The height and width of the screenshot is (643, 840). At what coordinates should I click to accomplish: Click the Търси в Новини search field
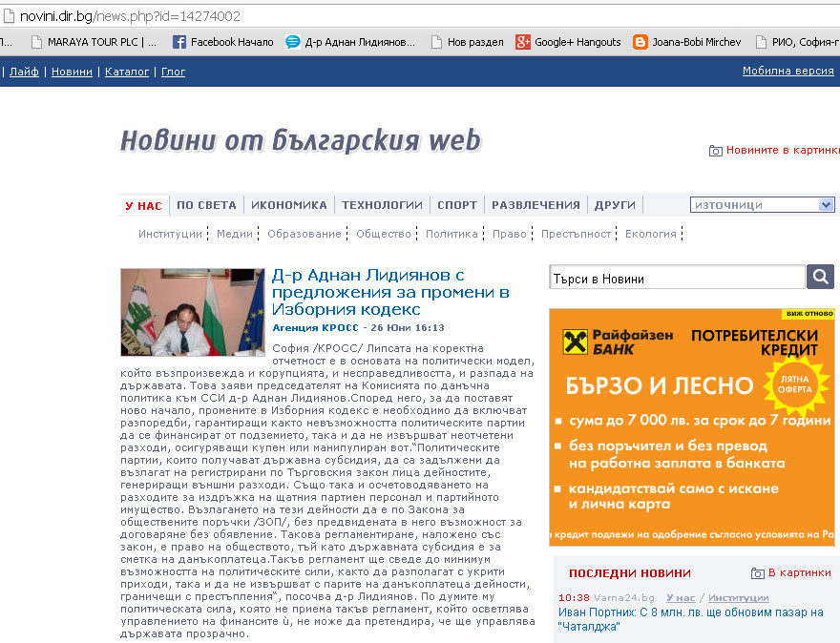678,278
